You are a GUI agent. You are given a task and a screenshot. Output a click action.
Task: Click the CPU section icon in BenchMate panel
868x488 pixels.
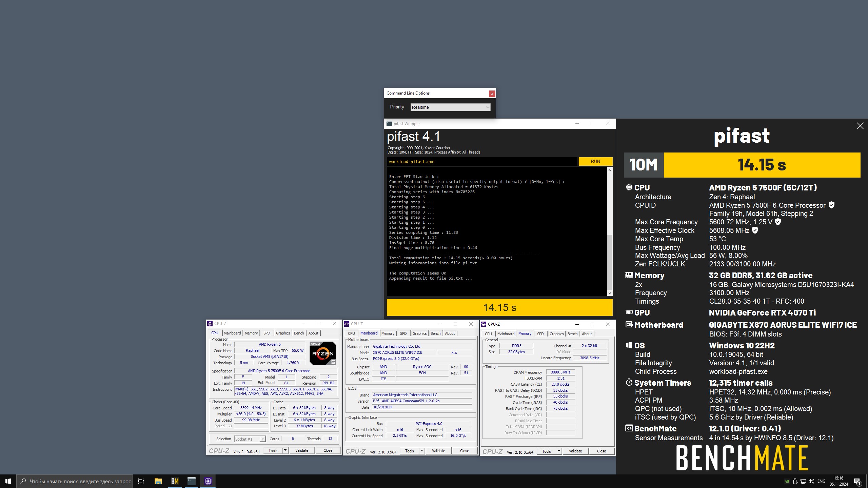click(x=629, y=187)
